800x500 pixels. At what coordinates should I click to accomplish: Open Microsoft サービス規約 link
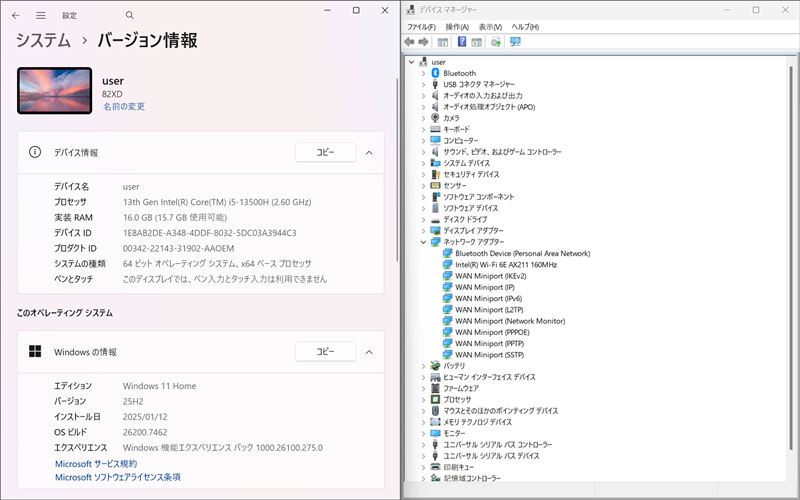tap(95, 464)
